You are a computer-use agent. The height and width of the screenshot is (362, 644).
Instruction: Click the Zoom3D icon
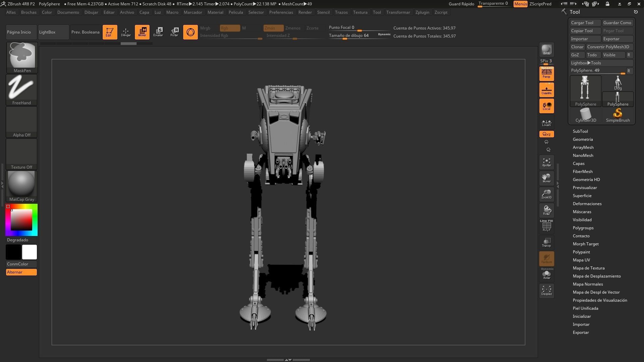pyautogui.click(x=546, y=194)
